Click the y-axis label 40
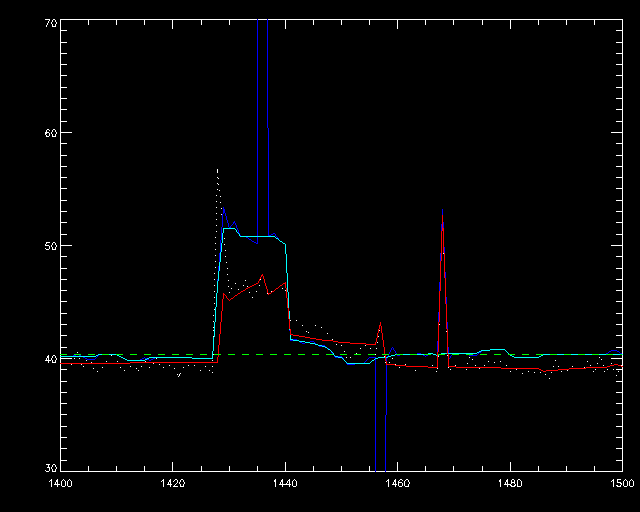The width and height of the screenshot is (640, 512). pos(51,358)
